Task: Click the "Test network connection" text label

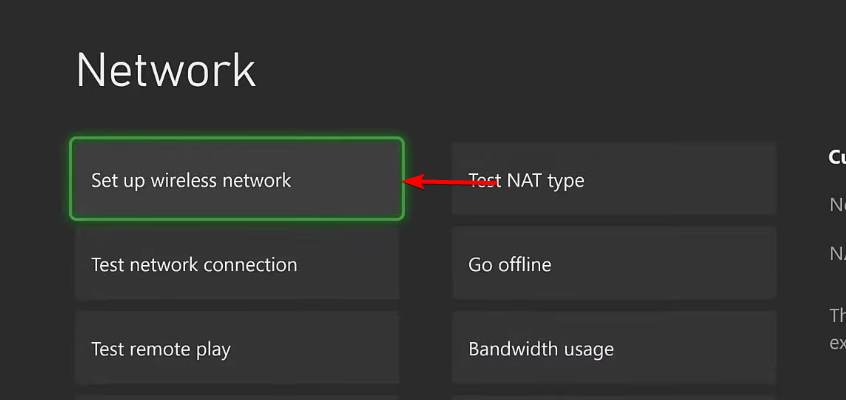Action: point(194,265)
